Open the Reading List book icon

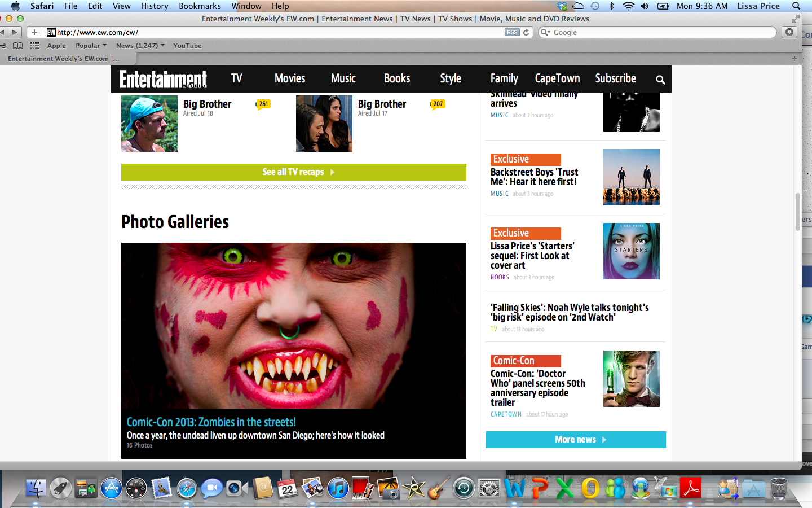(18, 46)
